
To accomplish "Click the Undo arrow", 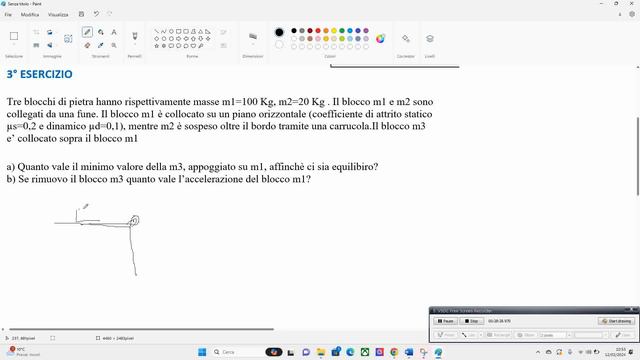I will tap(96, 14).
